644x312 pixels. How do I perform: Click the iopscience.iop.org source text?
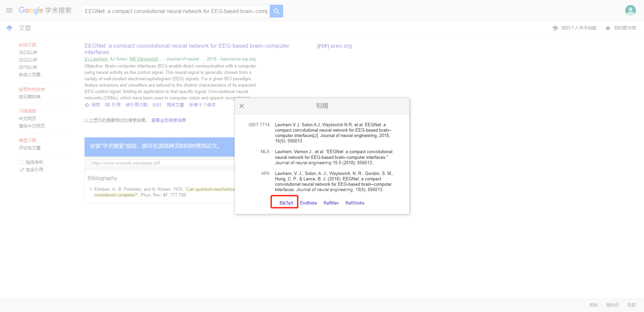238,59
